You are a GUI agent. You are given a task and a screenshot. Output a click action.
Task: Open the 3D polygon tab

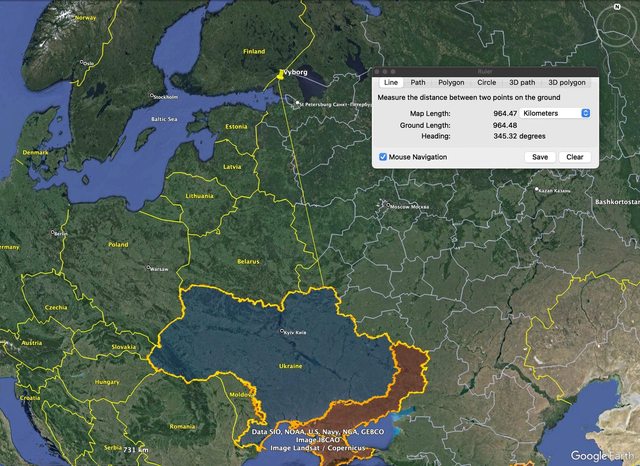pyautogui.click(x=566, y=82)
